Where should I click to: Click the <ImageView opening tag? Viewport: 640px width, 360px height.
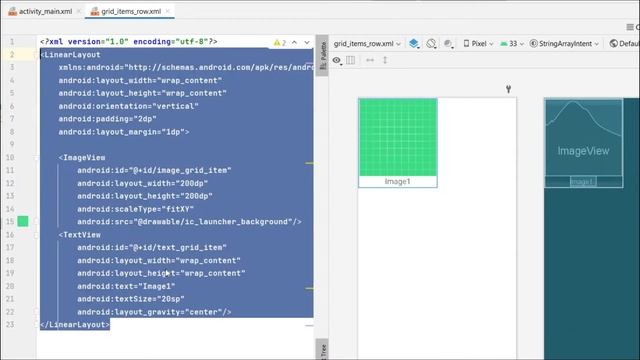coord(82,158)
